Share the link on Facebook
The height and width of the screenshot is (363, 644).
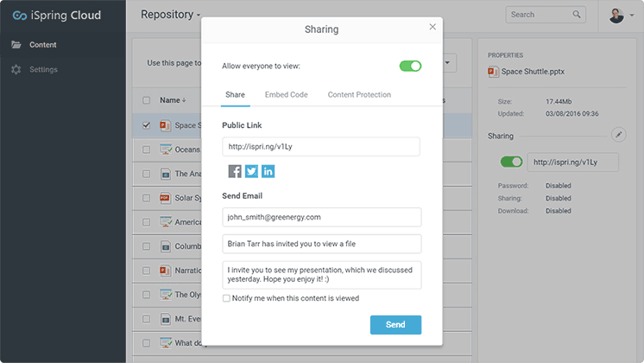(x=235, y=171)
